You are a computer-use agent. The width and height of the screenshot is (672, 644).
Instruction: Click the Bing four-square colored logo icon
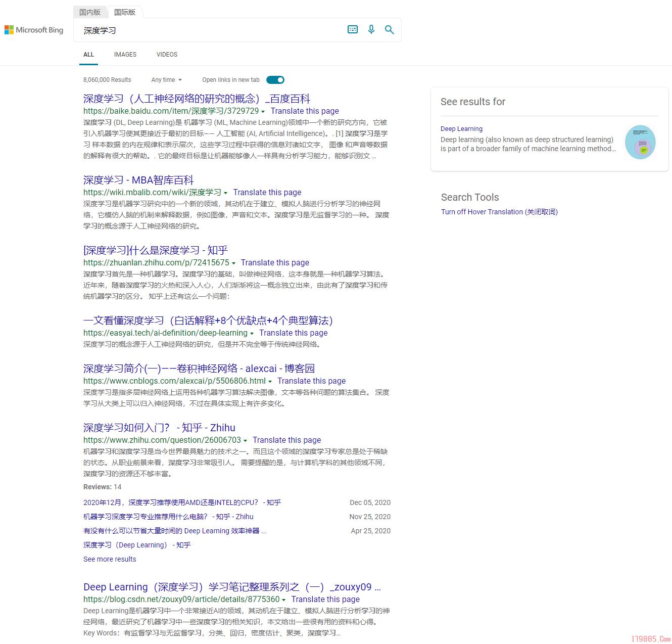[9, 29]
